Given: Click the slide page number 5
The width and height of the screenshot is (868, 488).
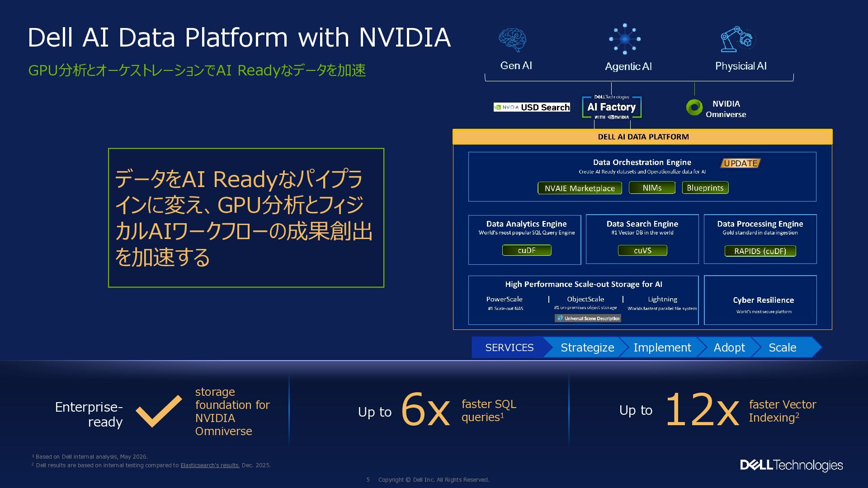Looking at the screenshot, I should [368, 479].
